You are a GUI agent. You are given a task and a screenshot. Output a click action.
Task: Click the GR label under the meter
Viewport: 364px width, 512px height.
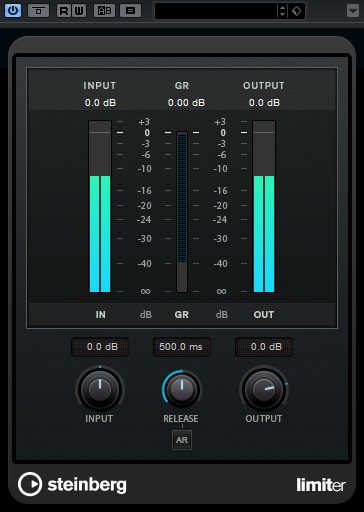tap(182, 315)
